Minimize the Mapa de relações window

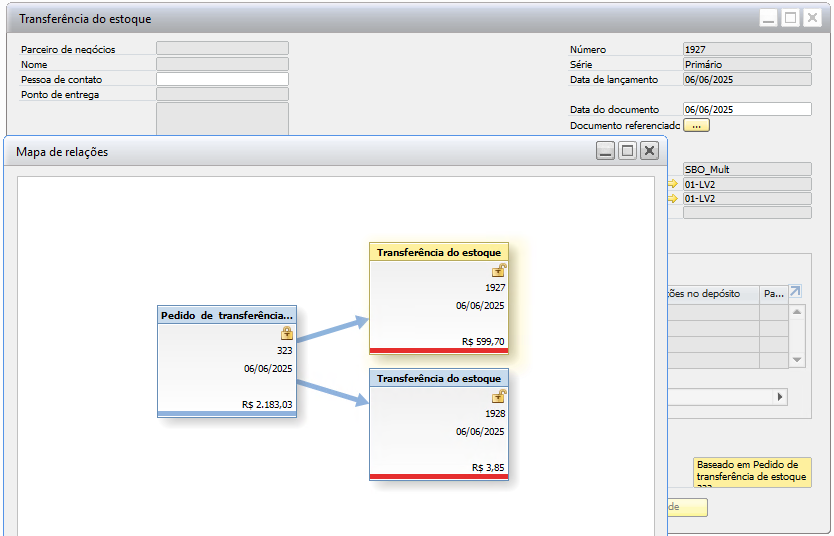click(x=605, y=151)
